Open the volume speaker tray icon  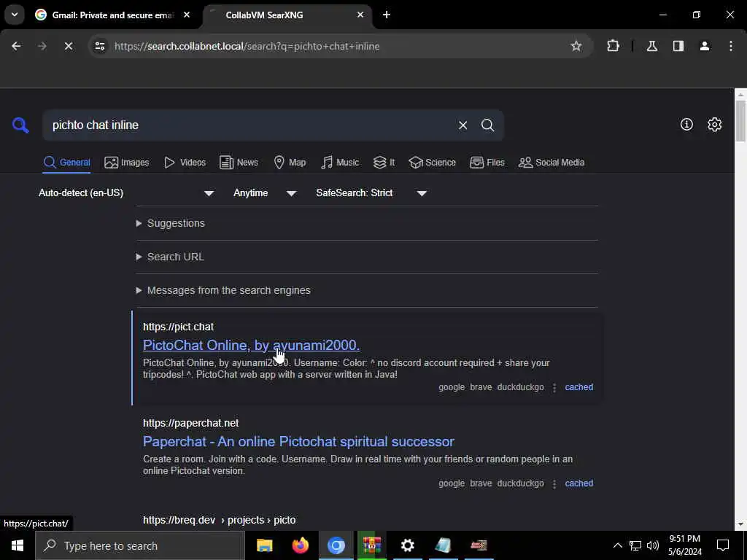point(653,545)
